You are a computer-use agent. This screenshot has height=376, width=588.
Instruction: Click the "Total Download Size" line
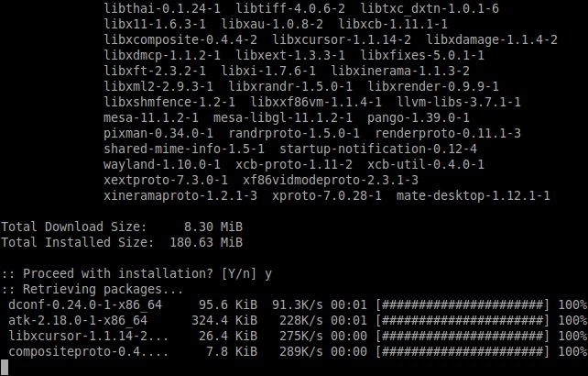tap(121, 227)
